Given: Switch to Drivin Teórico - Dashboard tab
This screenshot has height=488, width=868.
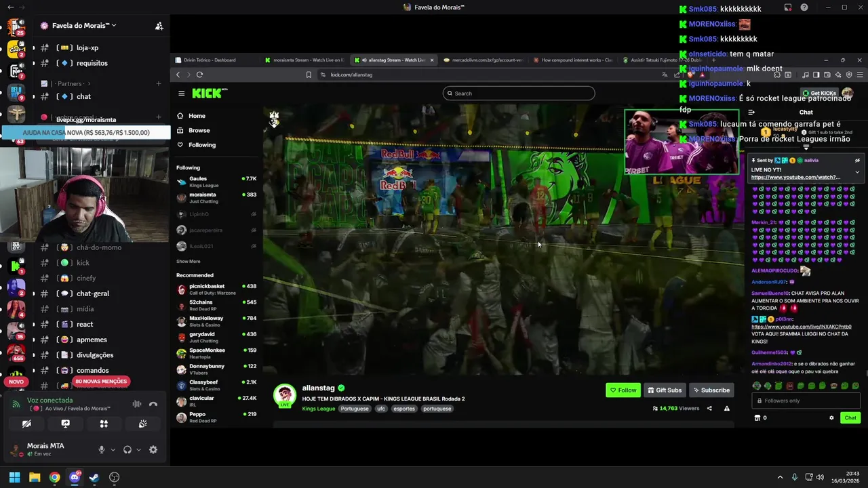Looking at the screenshot, I should pos(215,60).
